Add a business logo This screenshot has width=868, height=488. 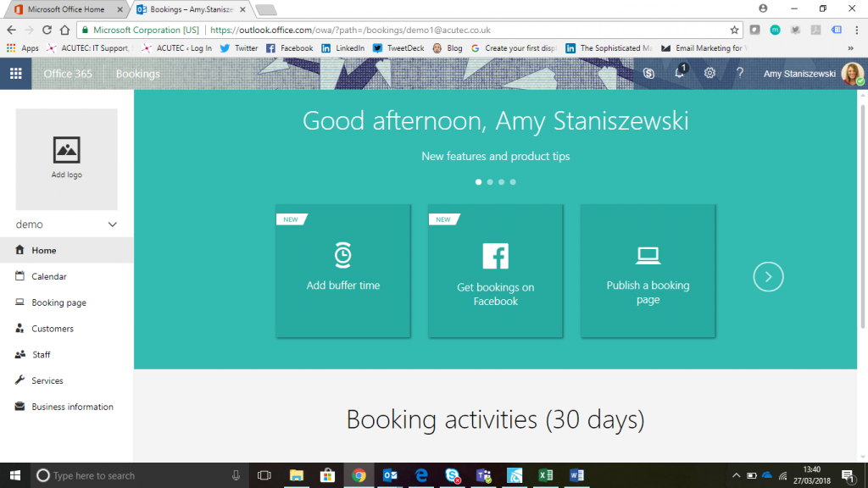(66, 158)
